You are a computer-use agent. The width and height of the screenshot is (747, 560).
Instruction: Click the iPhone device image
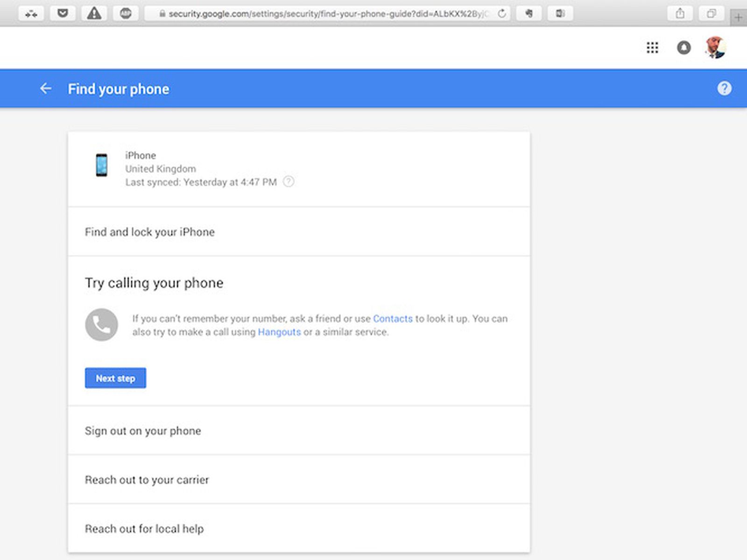tap(101, 165)
